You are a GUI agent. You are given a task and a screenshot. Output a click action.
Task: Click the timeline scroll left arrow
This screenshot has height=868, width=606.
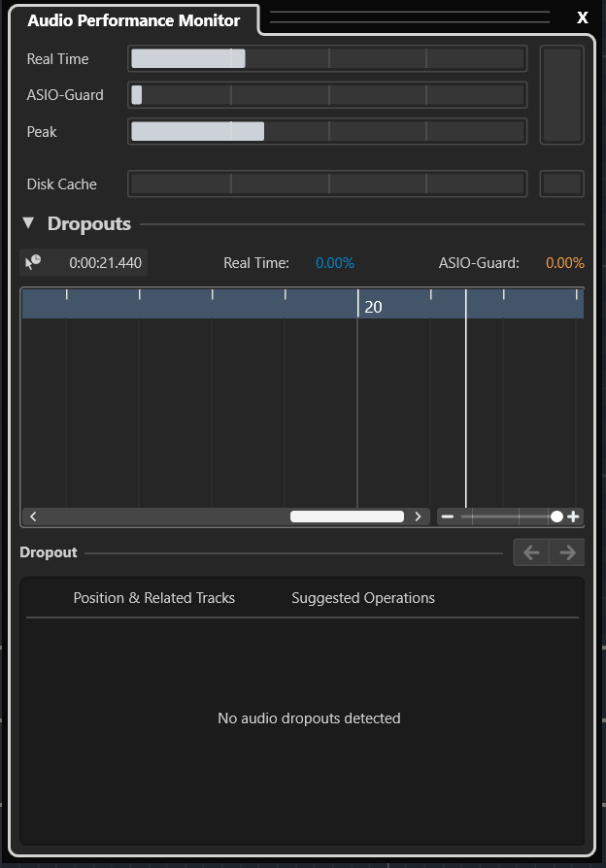[x=33, y=517]
